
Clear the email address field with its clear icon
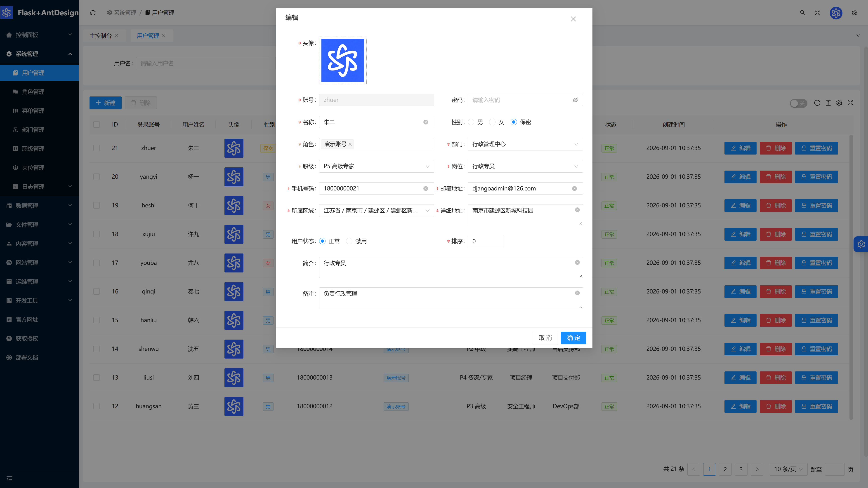click(574, 189)
